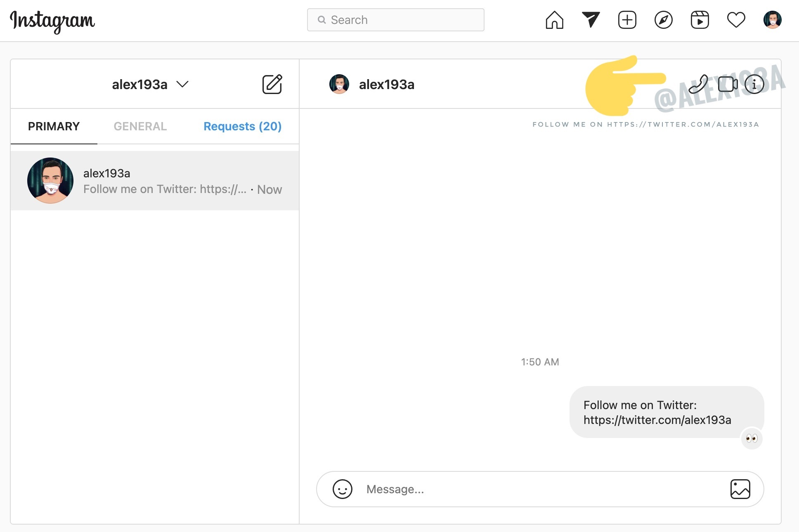Viewport: 799px width, 532px height.
Task: Open emoji picker in message box
Action: click(x=343, y=489)
